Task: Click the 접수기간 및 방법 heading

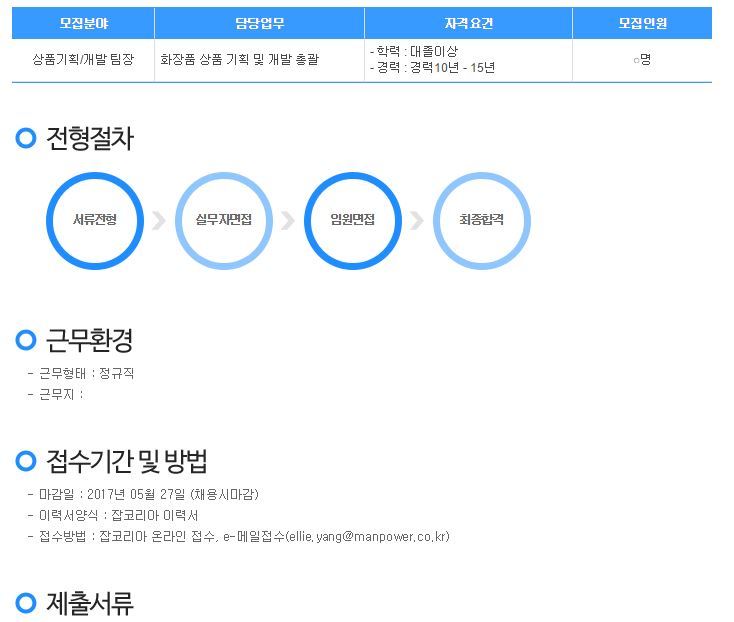Action: [126, 461]
